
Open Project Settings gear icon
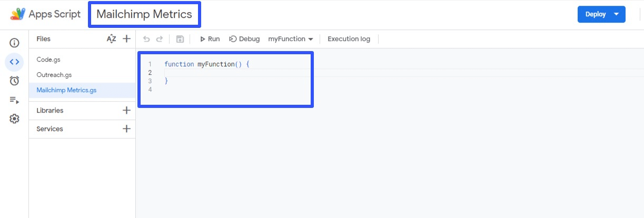[14, 118]
